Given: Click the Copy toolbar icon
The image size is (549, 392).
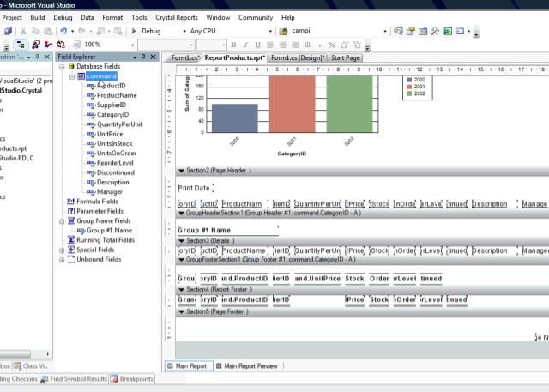Looking at the screenshot, I should pyautogui.click(x=35, y=31).
